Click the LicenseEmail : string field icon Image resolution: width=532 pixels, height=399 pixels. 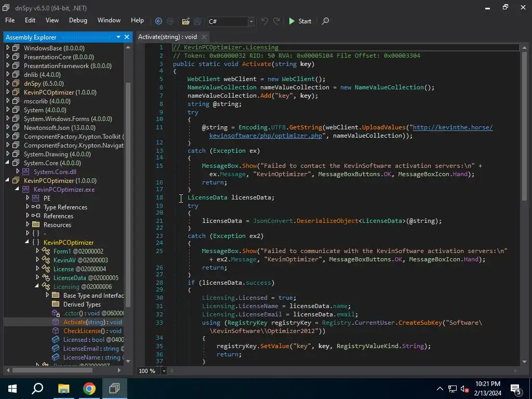pos(56,348)
